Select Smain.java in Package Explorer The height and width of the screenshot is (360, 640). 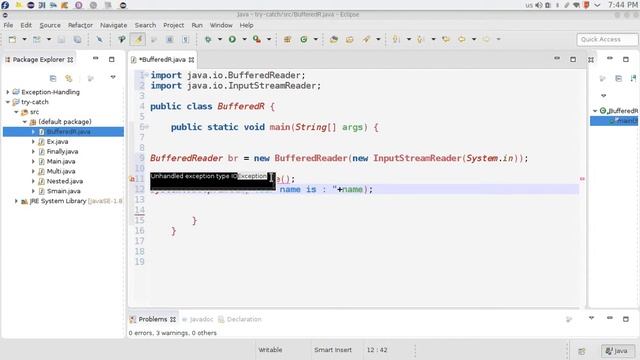pyautogui.click(x=64, y=191)
